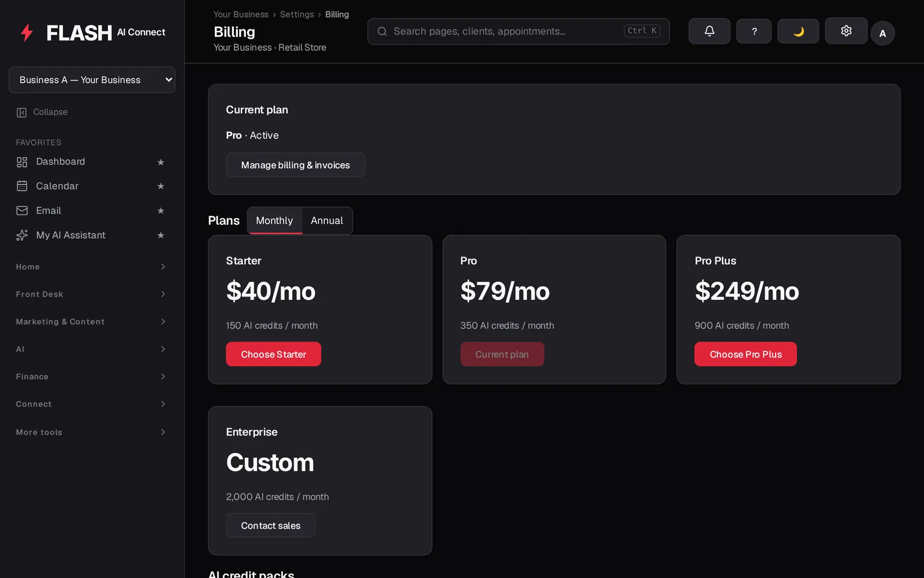924x578 pixels.
Task: Go to Settings breadcrumb
Action: (297, 14)
